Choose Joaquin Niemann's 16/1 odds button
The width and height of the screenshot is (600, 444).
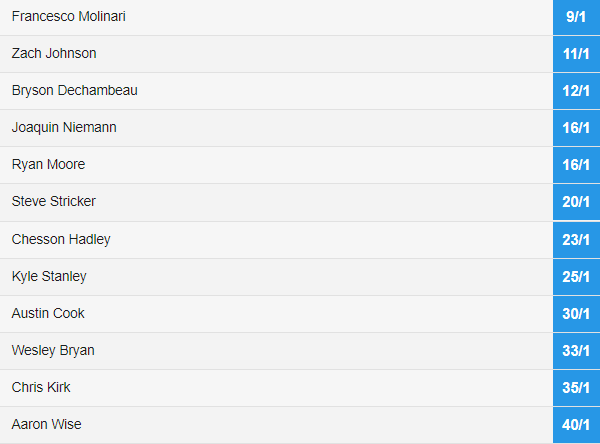pos(576,128)
